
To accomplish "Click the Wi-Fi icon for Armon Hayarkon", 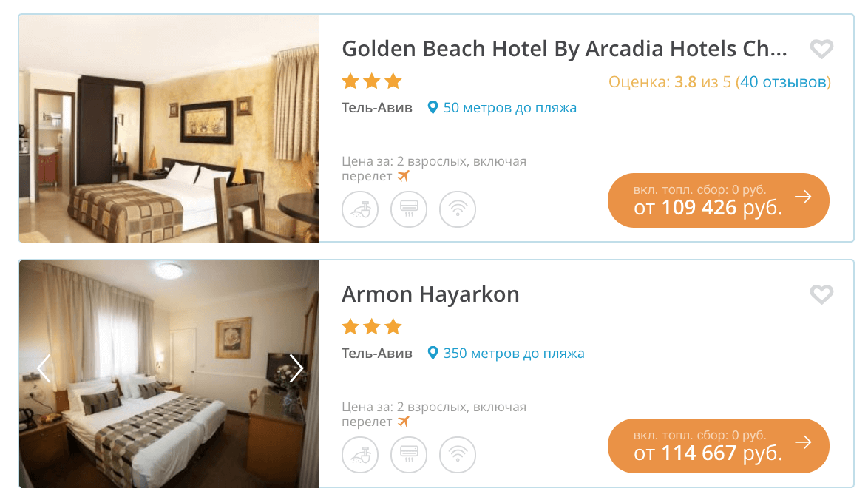I will tap(458, 455).
